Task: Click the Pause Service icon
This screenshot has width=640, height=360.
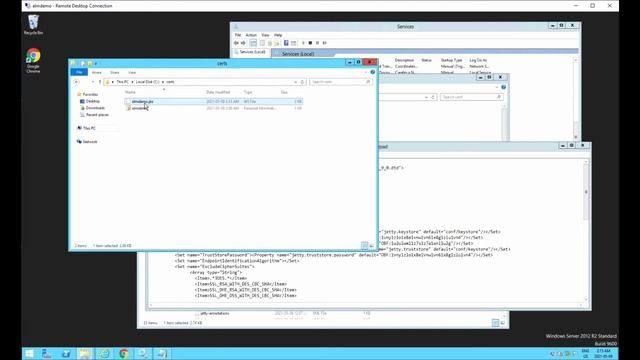Action: coord(318,43)
